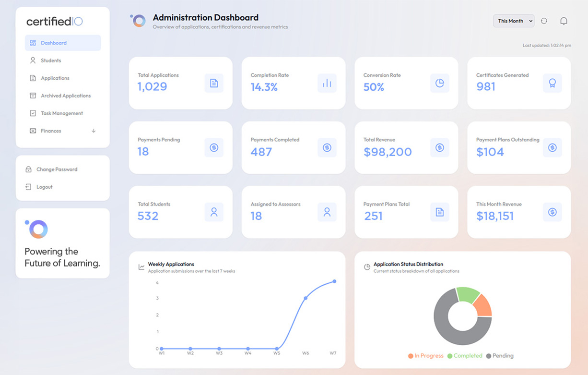Click the Completion Rate bar chart icon
This screenshot has height=375, width=588.
pos(327,84)
